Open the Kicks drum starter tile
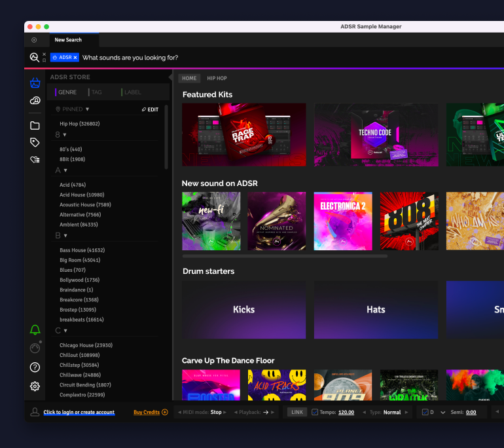This screenshot has width=504, height=448. [x=243, y=310]
